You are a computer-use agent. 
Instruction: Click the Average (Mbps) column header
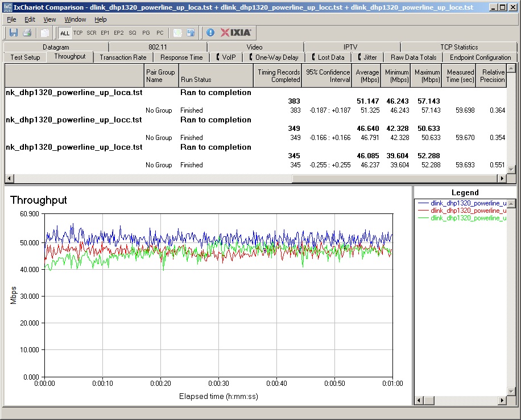coord(366,76)
